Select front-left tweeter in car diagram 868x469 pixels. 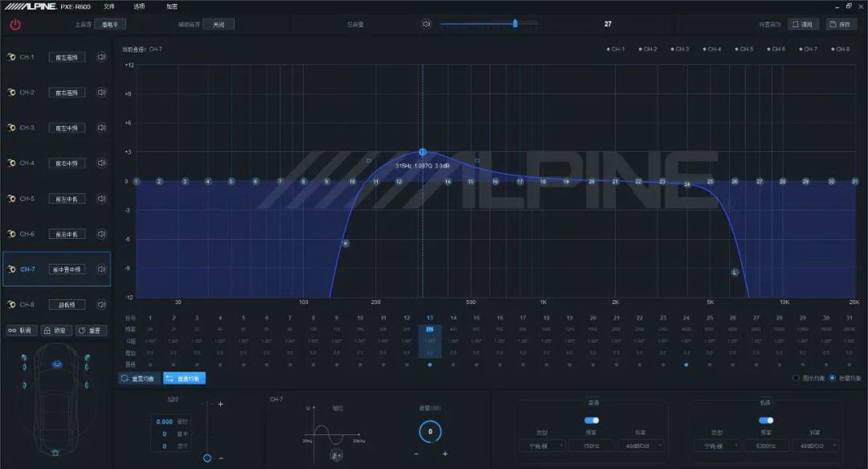pos(24,357)
